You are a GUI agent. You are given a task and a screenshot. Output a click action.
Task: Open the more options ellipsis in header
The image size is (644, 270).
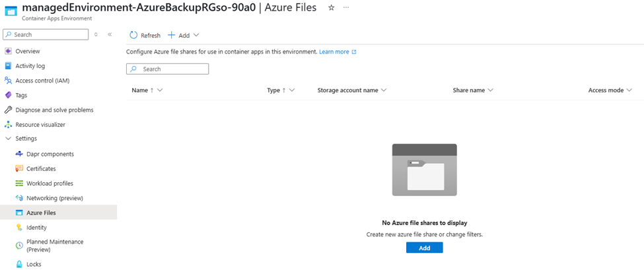[346, 8]
